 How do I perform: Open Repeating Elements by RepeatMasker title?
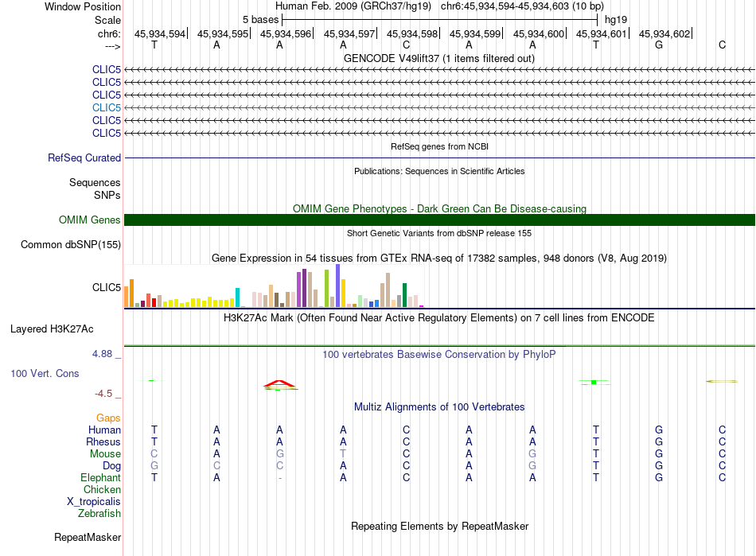(x=439, y=526)
